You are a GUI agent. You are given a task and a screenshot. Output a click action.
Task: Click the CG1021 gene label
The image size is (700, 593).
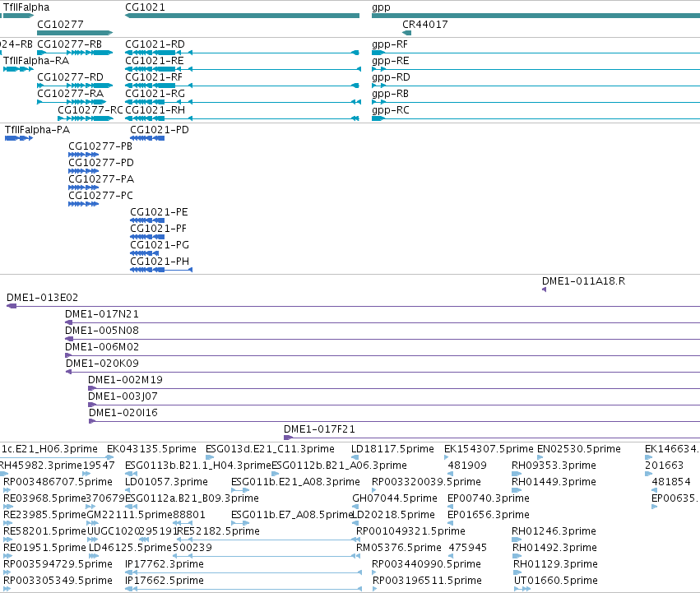pyautogui.click(x=145, y=7)
